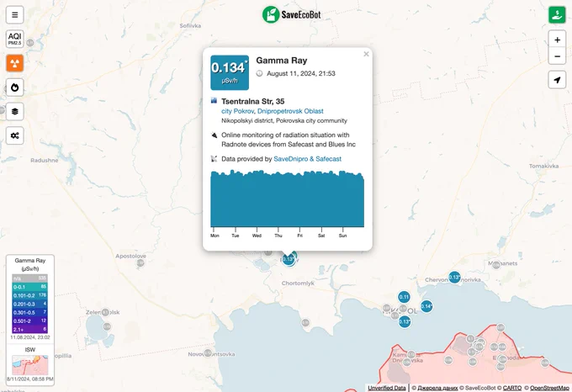The width and height of the screenshot is (572, 392).
Task: Close the Gamma Ray popup
Action: (366, 54)
